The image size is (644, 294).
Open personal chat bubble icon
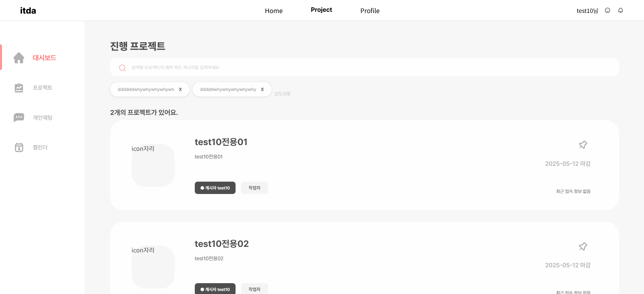[19, 117]
